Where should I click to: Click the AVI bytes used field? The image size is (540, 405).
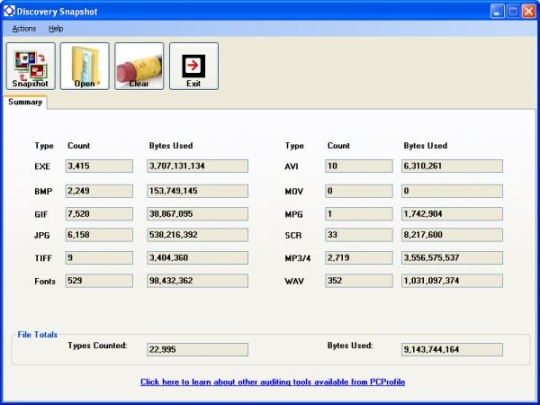(x=452, y=166)
